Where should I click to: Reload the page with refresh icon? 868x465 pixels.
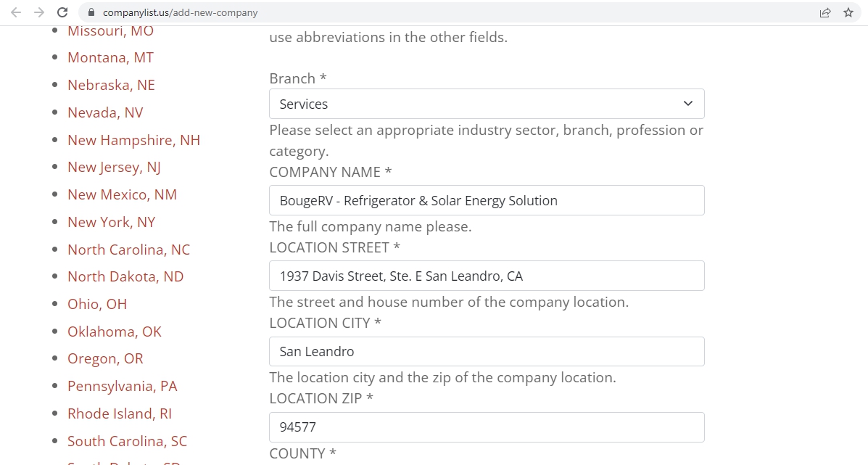click(62, 12)
